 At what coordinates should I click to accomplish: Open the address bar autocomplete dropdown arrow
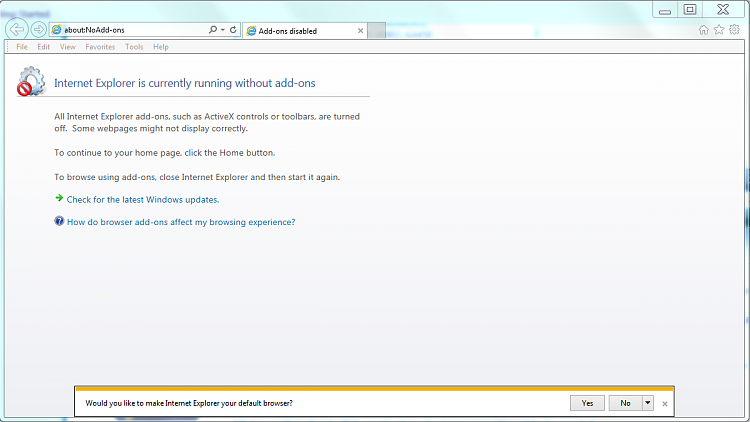[223, 30]
